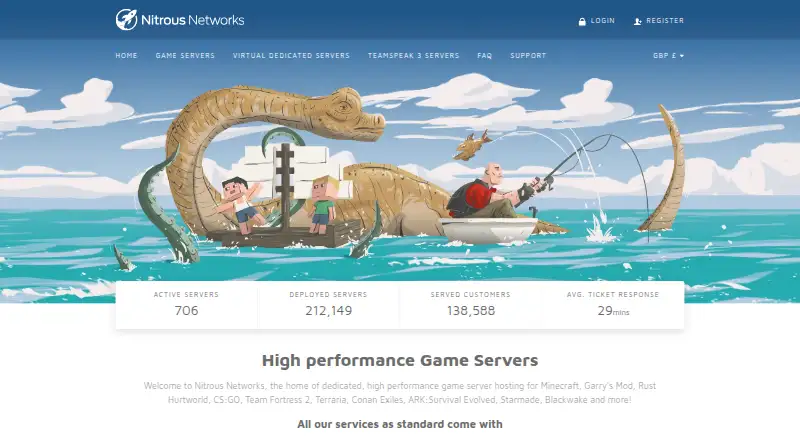Screen dimensions: 800x440
Task: Click the Avg. Ticket Response label
Action: [x=613, y=295]
